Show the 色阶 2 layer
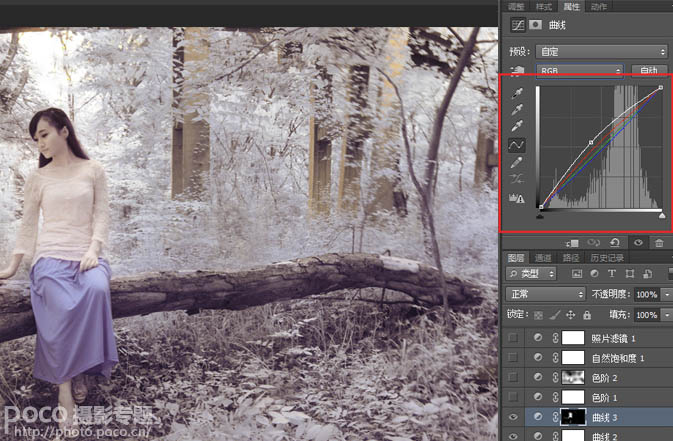Image resolution: width=673 pixels, height=441 pixels. [513, 377]
